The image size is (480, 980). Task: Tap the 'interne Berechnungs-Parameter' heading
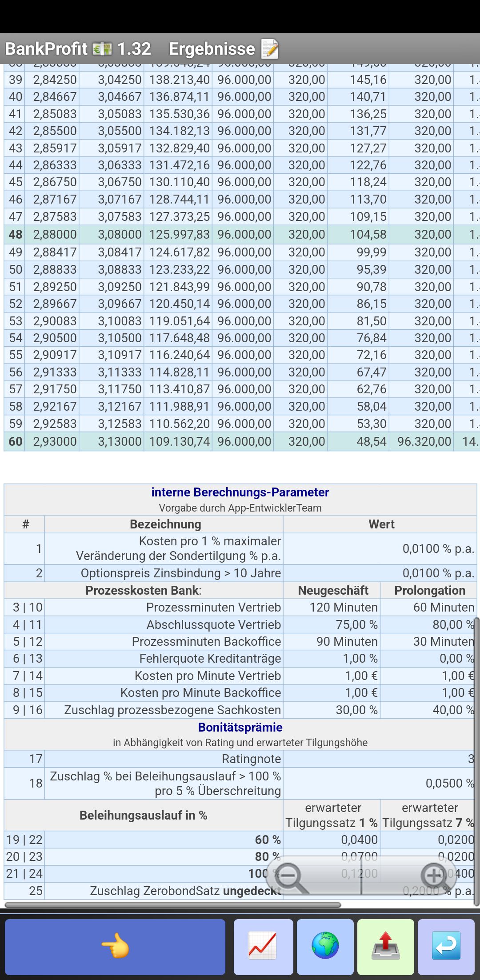coord(240,492)
